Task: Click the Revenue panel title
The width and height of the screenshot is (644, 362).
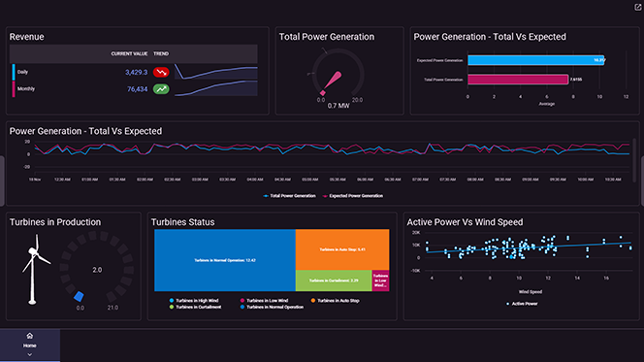Action: point(27,37)
